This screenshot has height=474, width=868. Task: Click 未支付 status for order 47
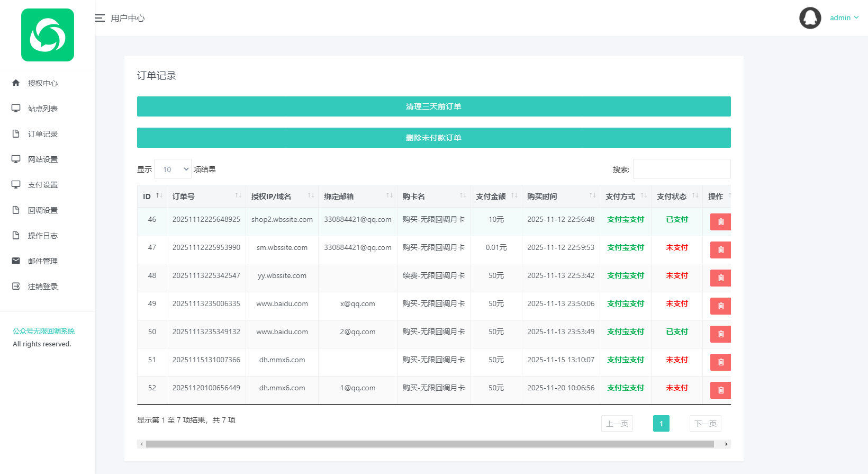677,247
